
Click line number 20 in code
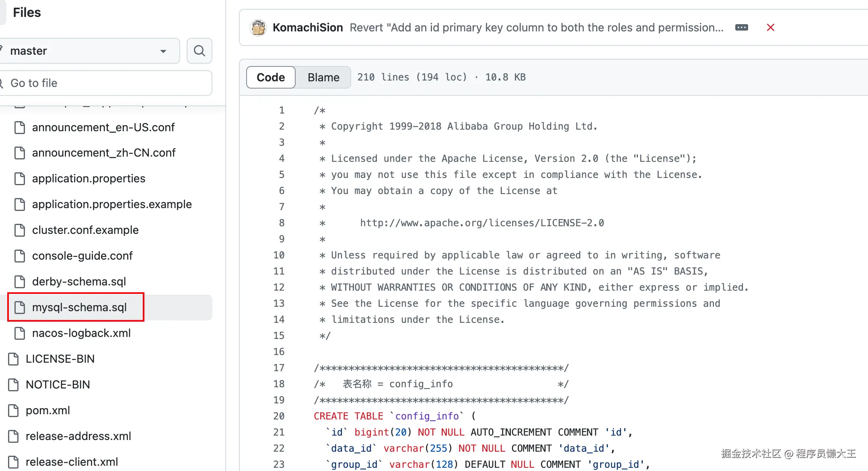(279, 416)
